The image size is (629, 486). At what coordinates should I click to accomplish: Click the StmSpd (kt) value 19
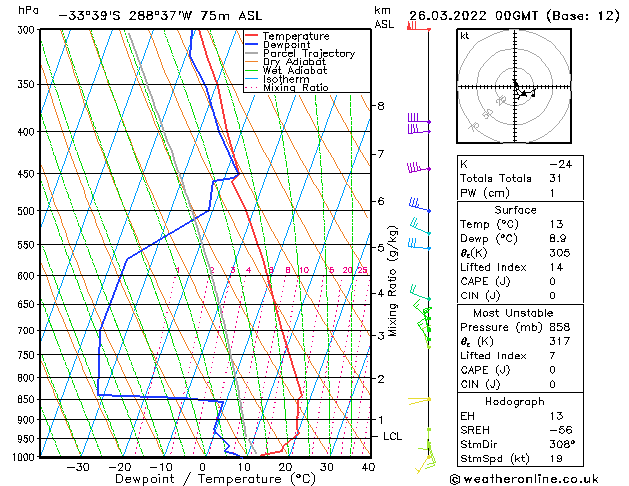tap(556, 459)
